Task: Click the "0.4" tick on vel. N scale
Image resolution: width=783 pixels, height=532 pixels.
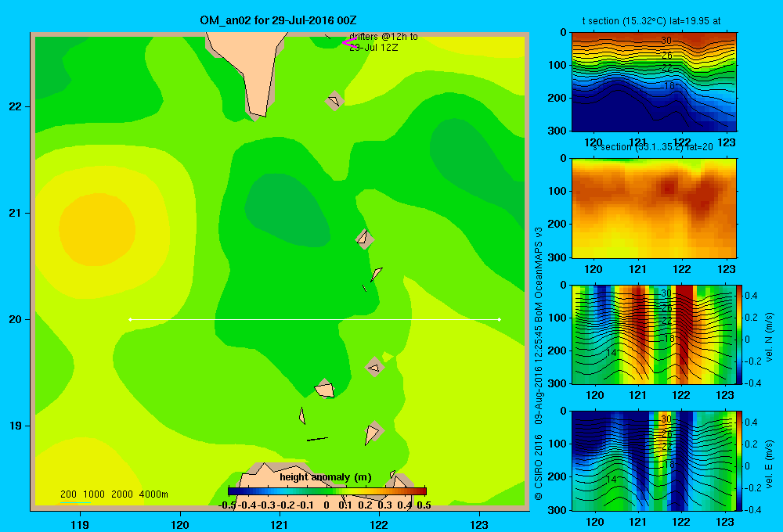Action: click(751, 296)
